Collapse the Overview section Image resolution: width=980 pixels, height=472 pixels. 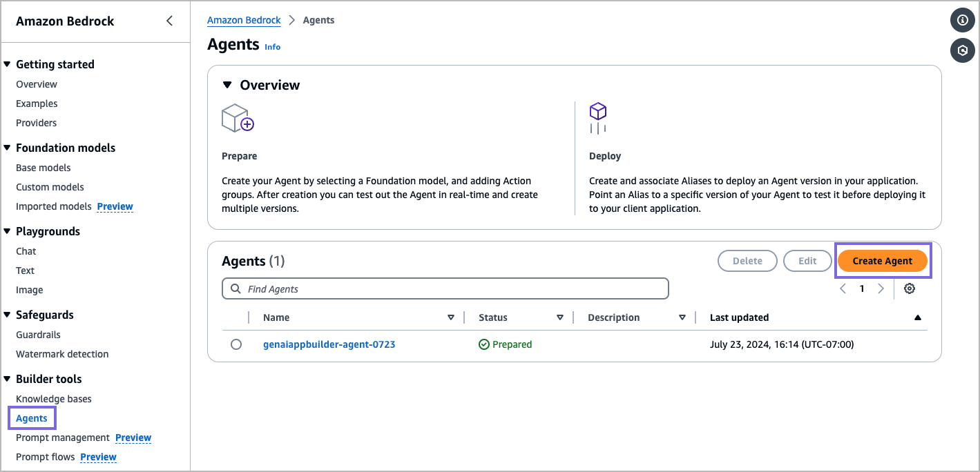coord(227,85)
